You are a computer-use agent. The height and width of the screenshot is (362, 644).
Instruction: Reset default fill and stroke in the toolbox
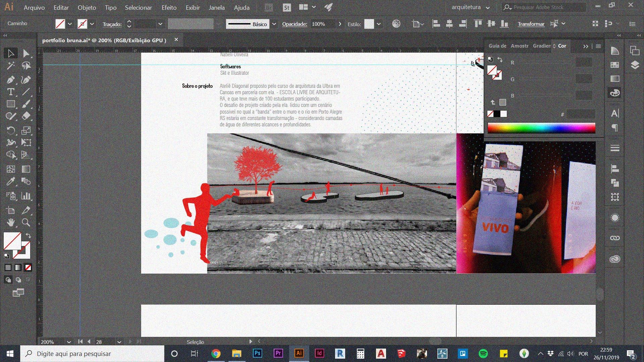click(6, 256)
